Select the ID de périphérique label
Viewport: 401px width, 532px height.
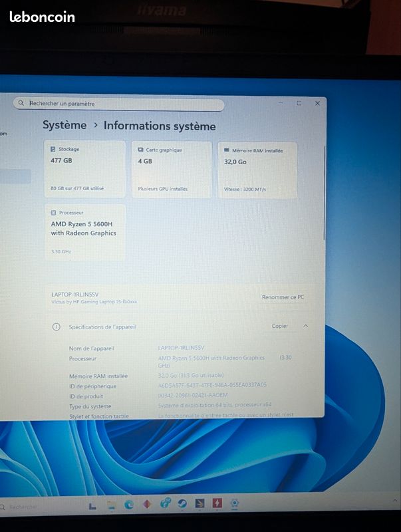coord(92,386)
